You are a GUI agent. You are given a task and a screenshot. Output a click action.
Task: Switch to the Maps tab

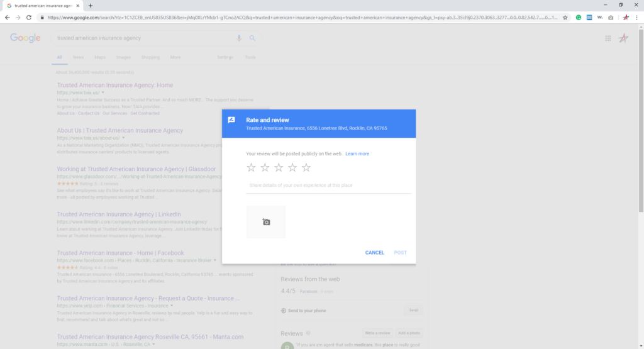100,57
